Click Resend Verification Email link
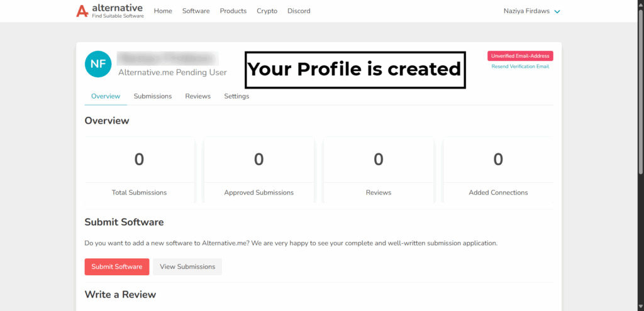 [520, 67]
